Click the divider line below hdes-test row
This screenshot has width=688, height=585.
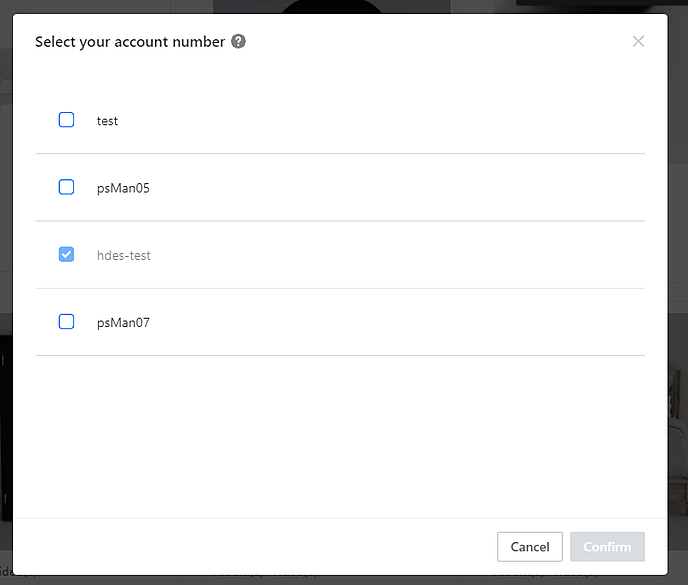pyautogui.click(x=340, y=289)
